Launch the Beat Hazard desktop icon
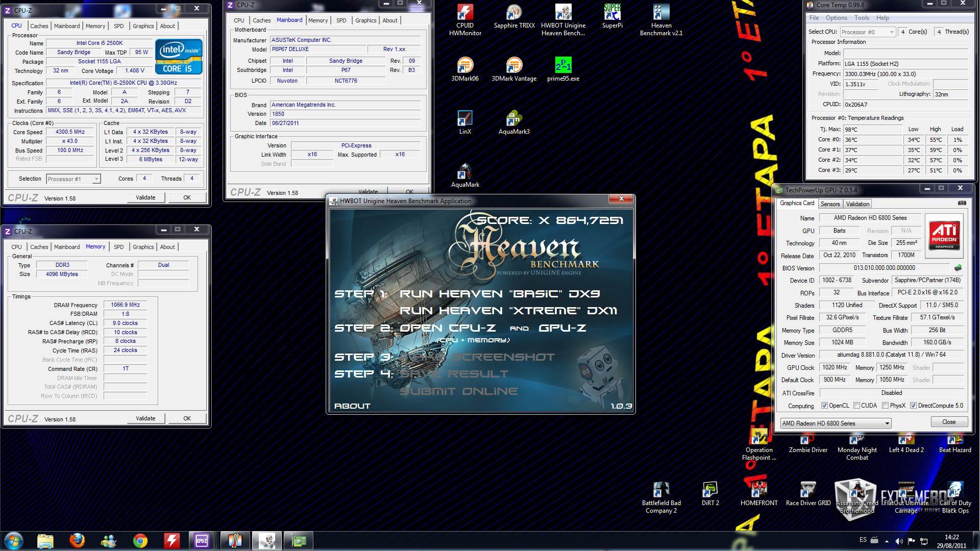 [955, 444]
